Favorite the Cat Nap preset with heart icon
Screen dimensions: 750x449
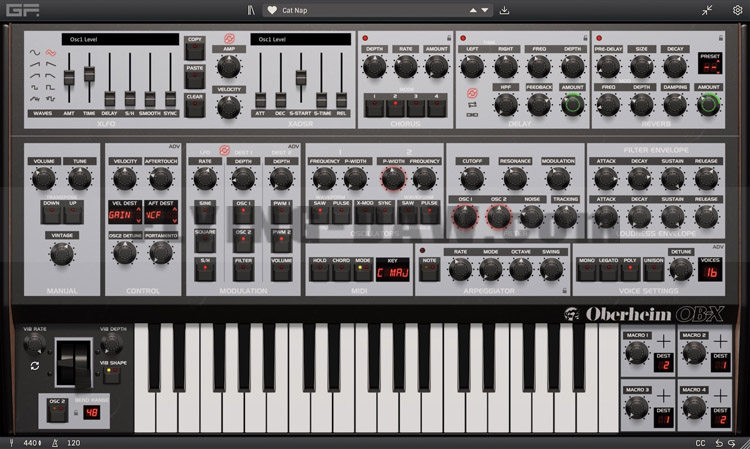coord(272,10)
